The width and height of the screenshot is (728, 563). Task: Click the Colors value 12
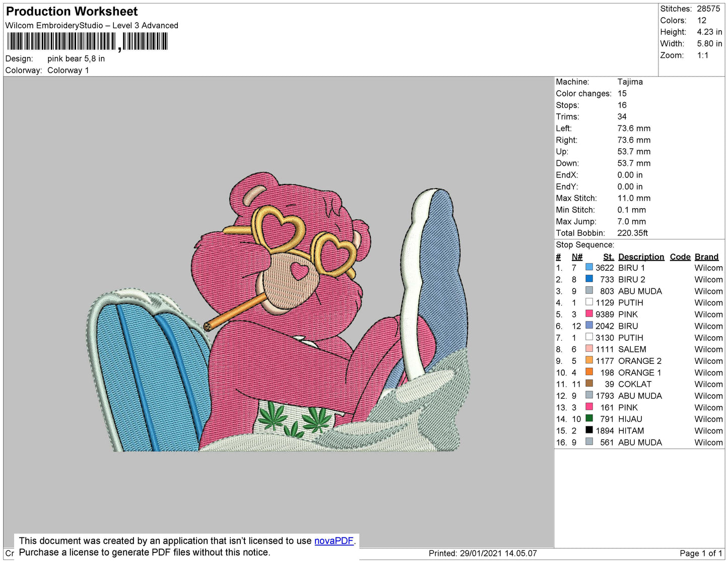pyautogui.click(x=702, y=20)
